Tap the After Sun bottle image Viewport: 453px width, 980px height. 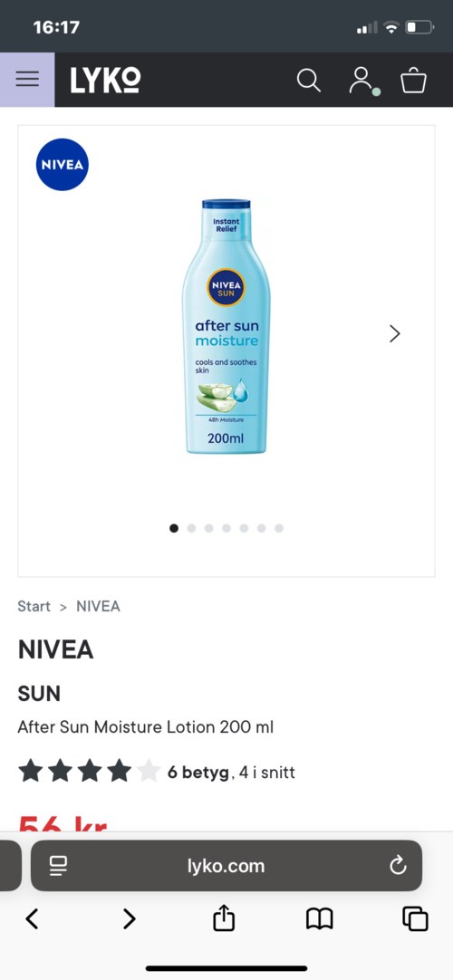click(226, 326)
